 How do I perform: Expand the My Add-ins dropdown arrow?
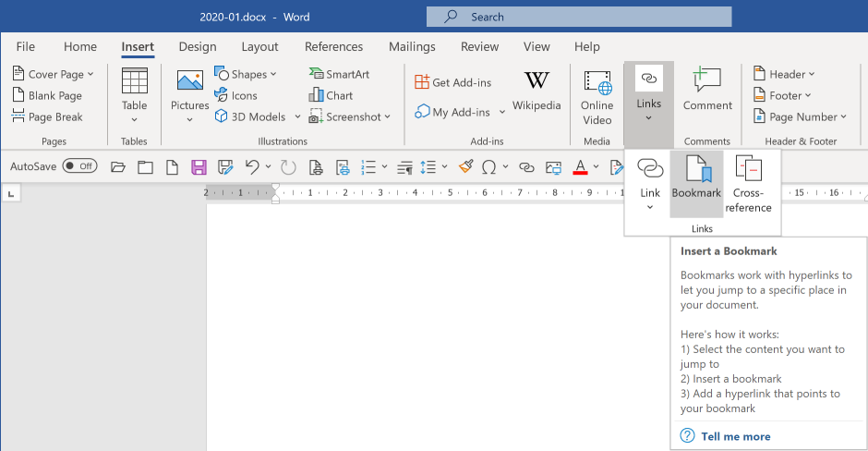point(502,113)
